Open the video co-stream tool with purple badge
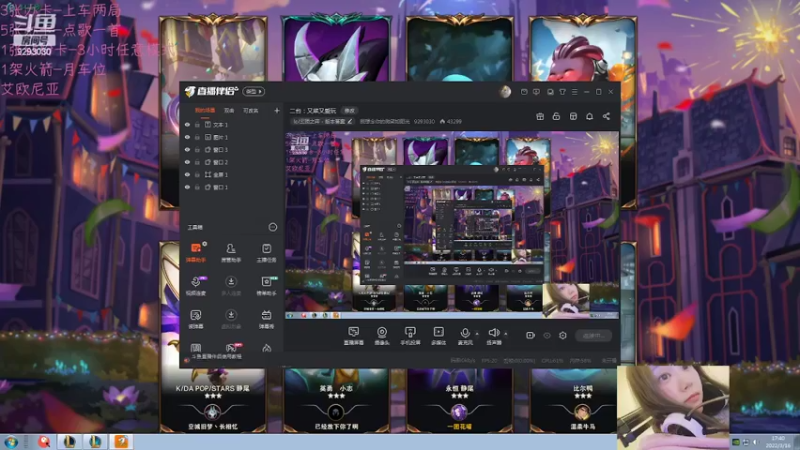This screenshot has width=800, height=450. click(196, 286)
